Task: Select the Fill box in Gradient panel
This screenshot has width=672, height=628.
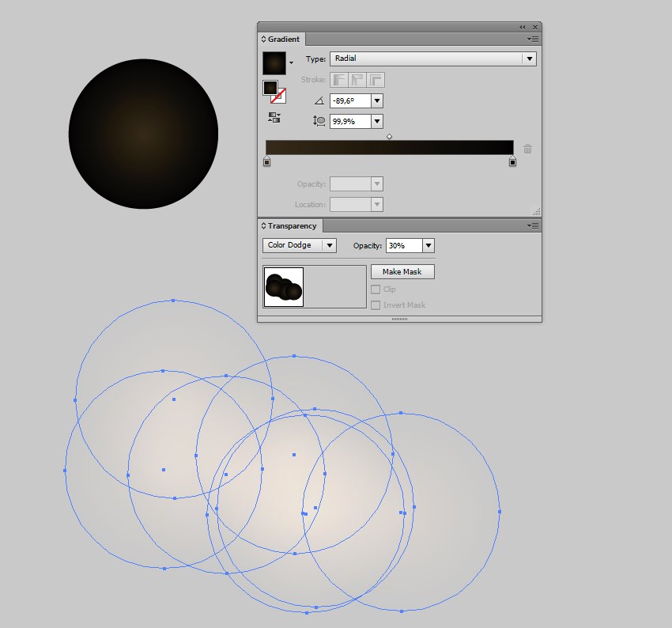Action: (270, 88)
